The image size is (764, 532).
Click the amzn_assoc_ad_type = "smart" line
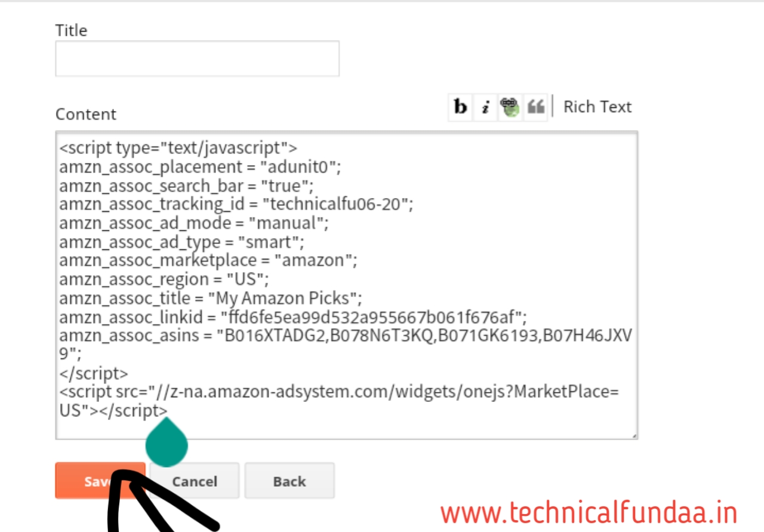182,242
